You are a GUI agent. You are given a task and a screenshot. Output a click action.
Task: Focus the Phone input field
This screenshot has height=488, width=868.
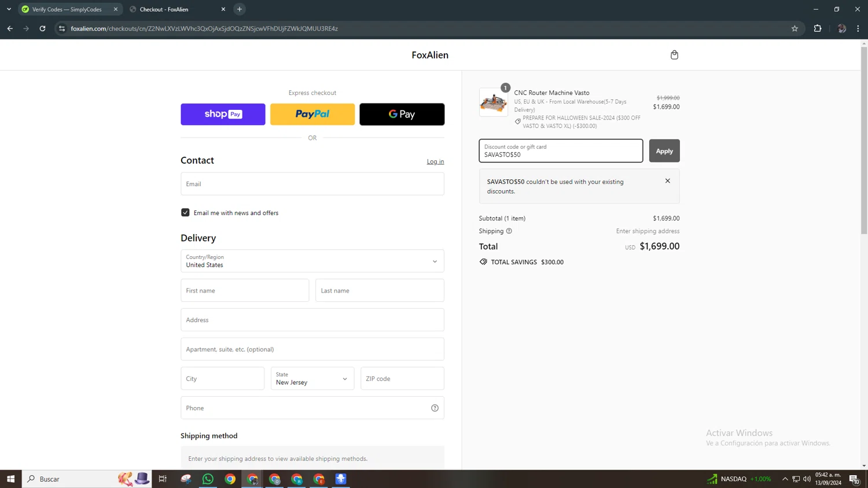(x=312, y=408)
